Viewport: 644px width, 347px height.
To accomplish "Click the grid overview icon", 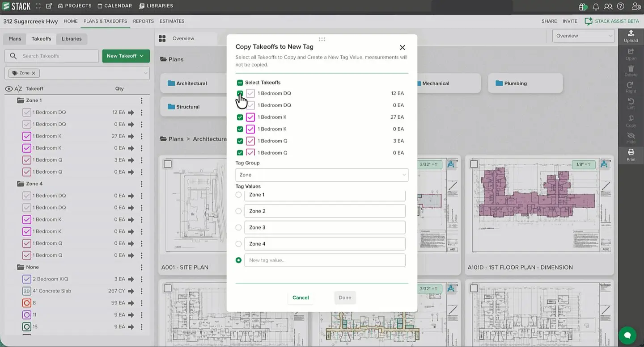I will point(162,38).
